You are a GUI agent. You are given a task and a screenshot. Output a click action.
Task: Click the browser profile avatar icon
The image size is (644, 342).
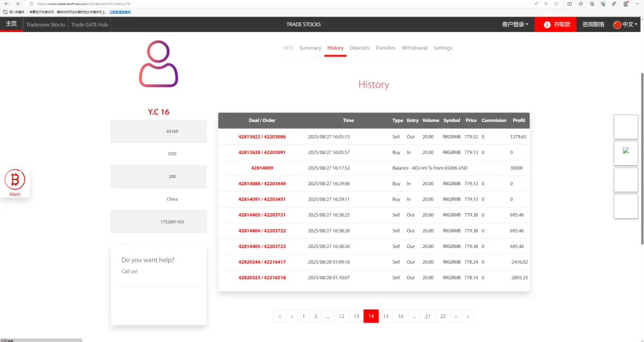click(x=626, y=3)
